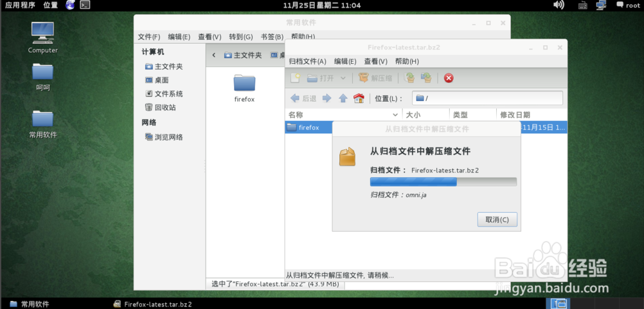Click the 位置(L) location field
The width and height of the screenshot is (644, 309).
[x=487, y=98]
